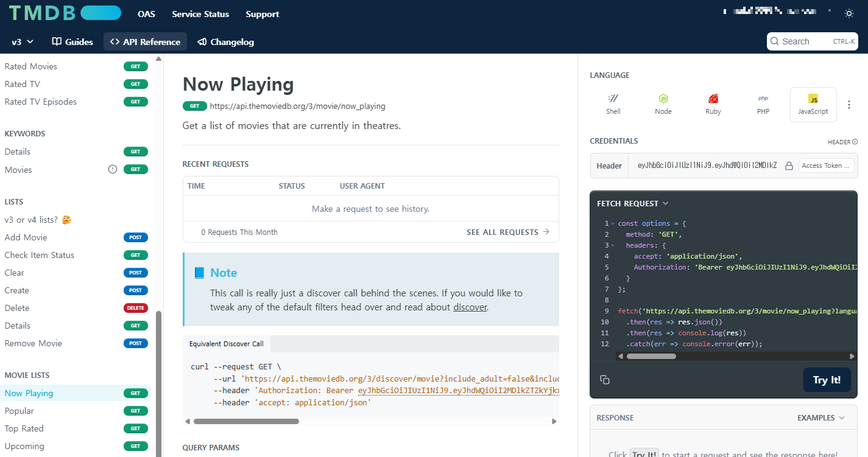Open the Guides tab
868x457 pixels.
[x=72, y=41]
